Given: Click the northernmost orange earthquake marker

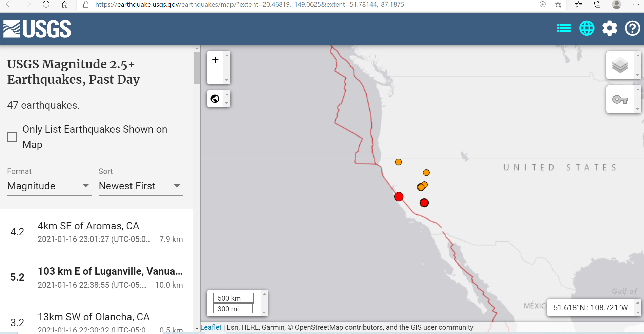Looking at the screenshot, I should [x=399, y=162].
